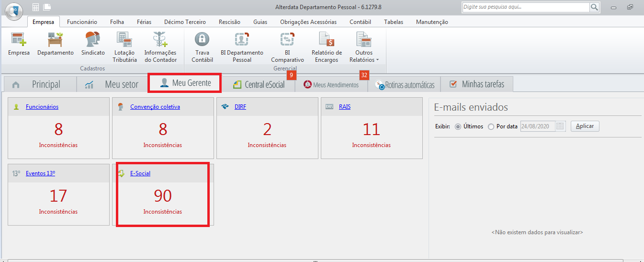Click the Convenção coletiva card icon
644x262 pixels.
[x=121, y=107]
